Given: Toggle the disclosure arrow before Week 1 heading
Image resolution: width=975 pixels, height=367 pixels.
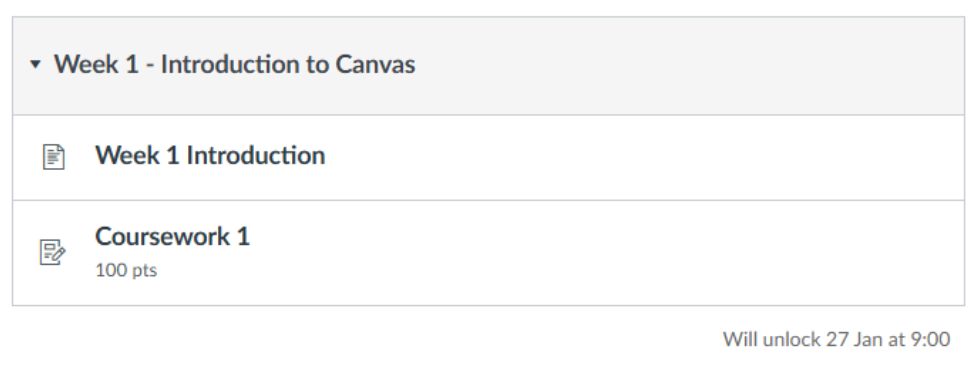Looking at the screenshot, I should [35, 64].
